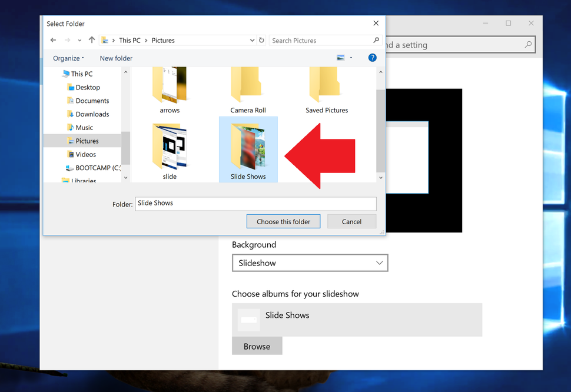Click the search magnifier in Find a setting
This screenshot has height=392, width=571.
click(528, 44)
